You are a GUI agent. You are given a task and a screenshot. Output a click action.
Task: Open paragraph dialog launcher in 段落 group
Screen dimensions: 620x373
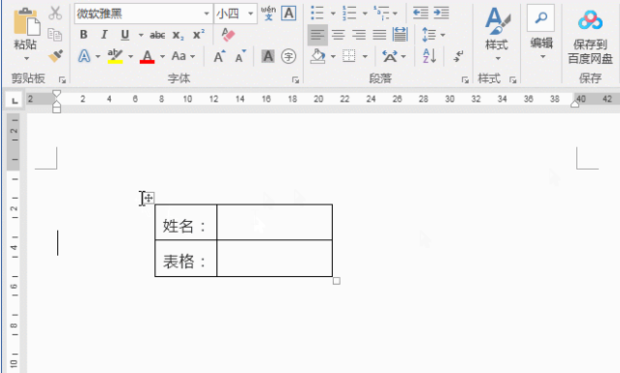click(465, 80)
